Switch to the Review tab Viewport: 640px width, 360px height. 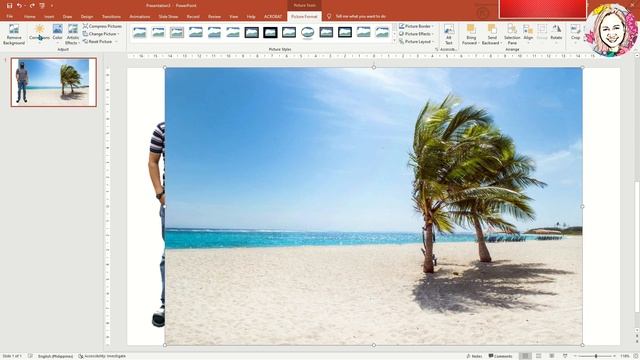click(214, 17)
